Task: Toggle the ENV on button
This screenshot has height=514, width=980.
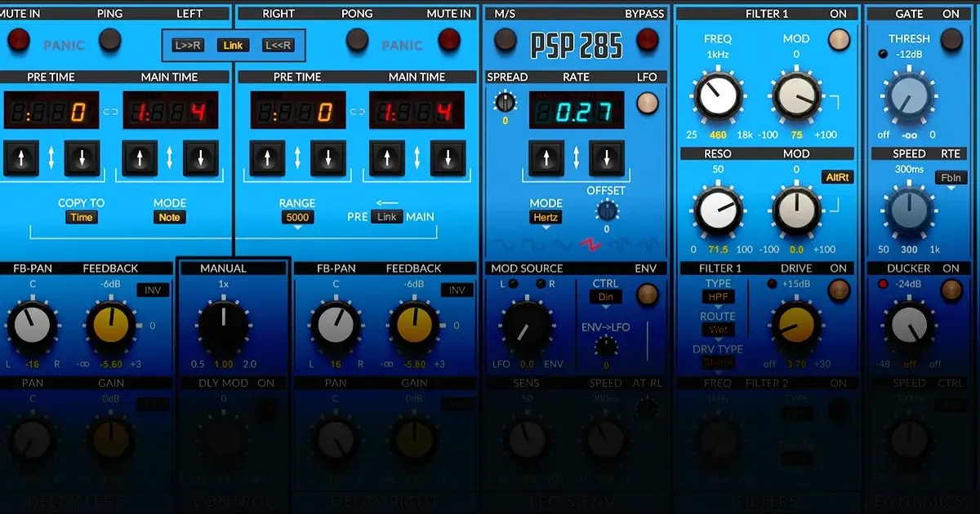Action: 648,294
